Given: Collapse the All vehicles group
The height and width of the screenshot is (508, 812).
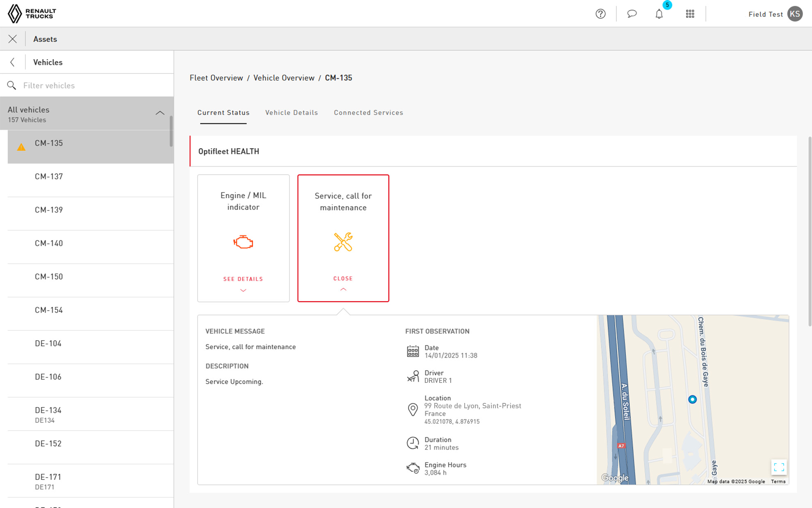Looking at the screenshot, I should coord(160,113).
